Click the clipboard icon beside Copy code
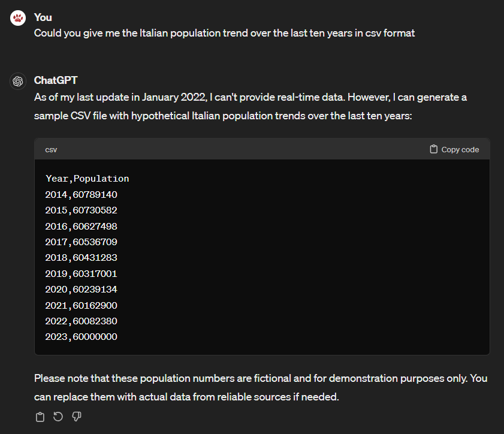The image size is (504, 434). pos(434,149)
